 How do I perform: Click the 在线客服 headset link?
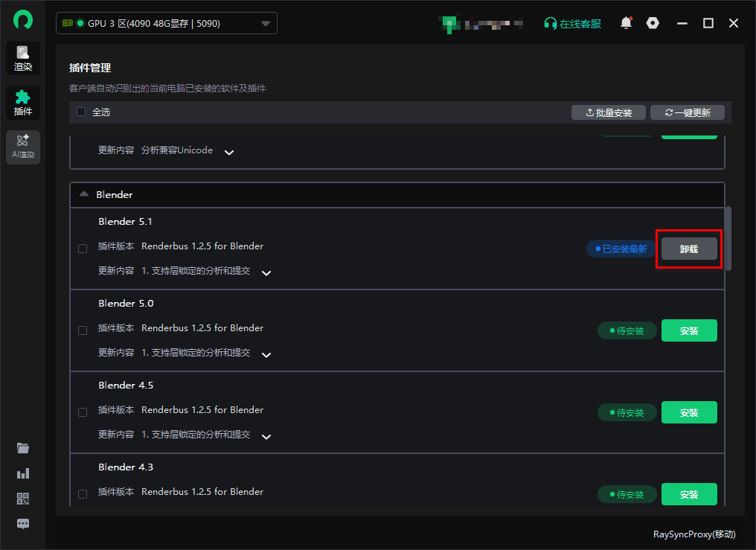click(572, 24)
